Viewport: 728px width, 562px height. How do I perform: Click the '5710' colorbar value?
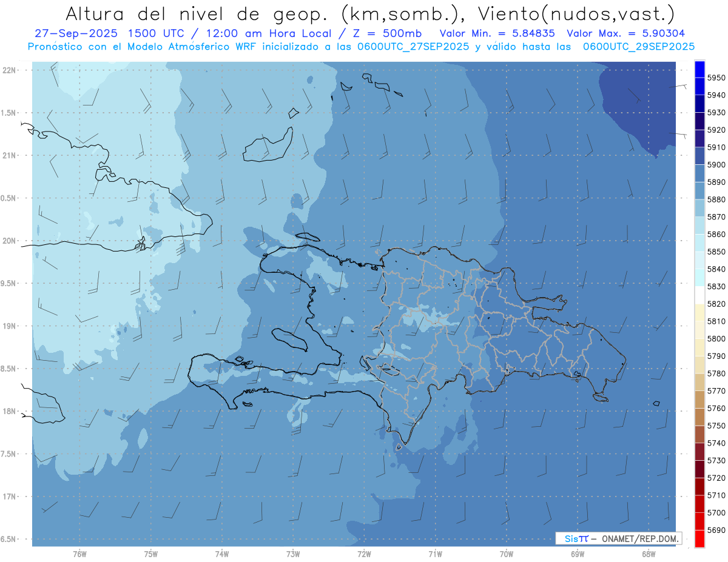coord(716,495)
